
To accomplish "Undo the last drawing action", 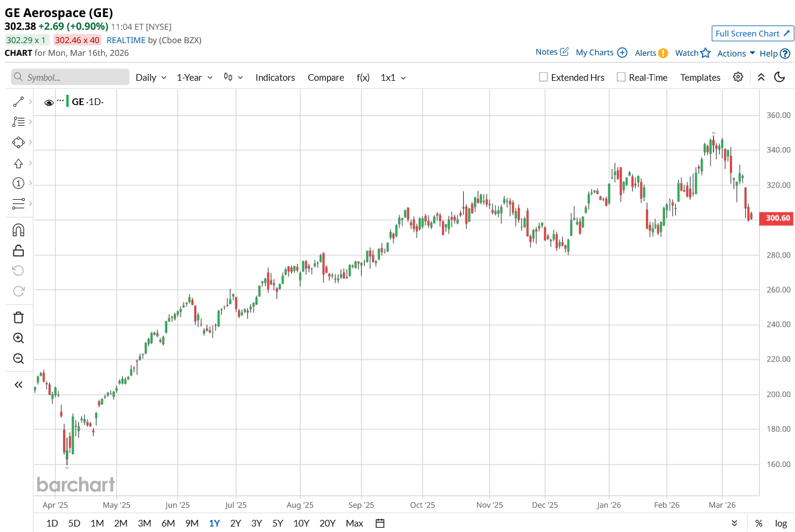I will click(18, 270).
